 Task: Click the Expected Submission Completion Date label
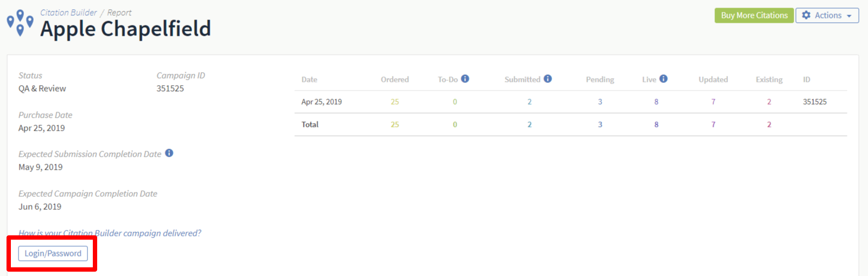click(90, 154)
